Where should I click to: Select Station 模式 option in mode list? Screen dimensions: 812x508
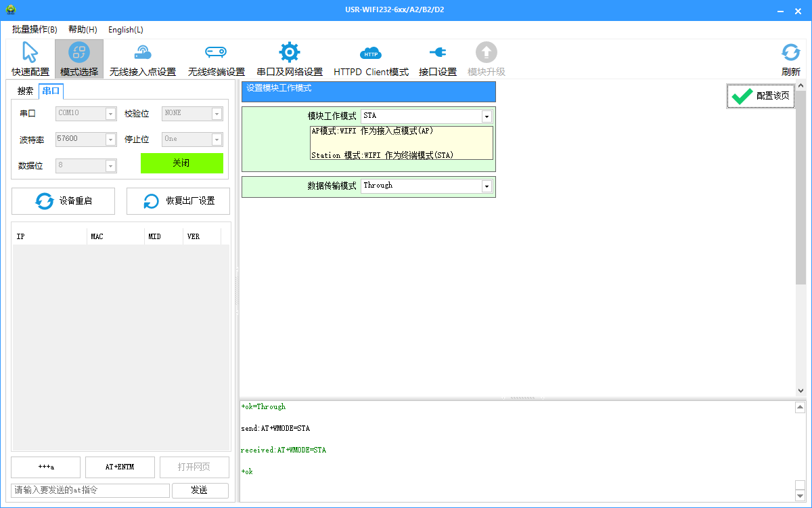382,155
